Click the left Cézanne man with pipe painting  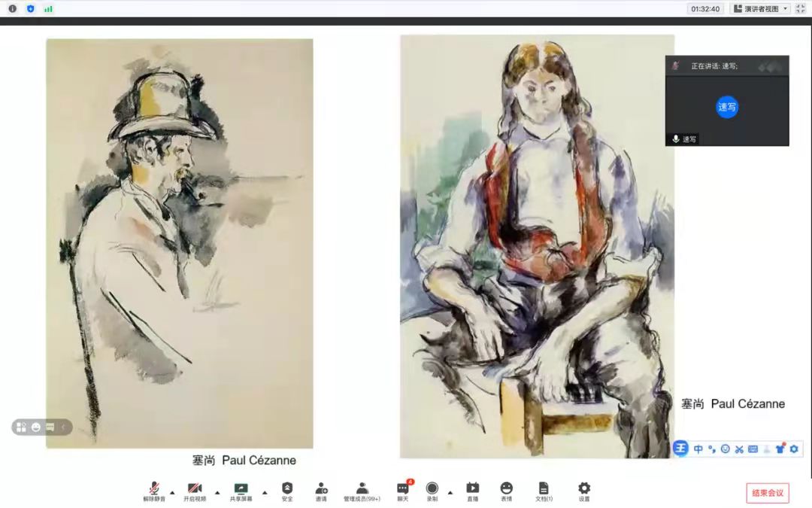pos(179,244)
